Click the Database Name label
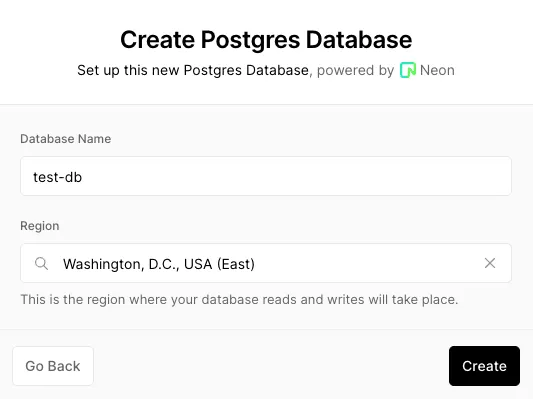 [66, 139]
